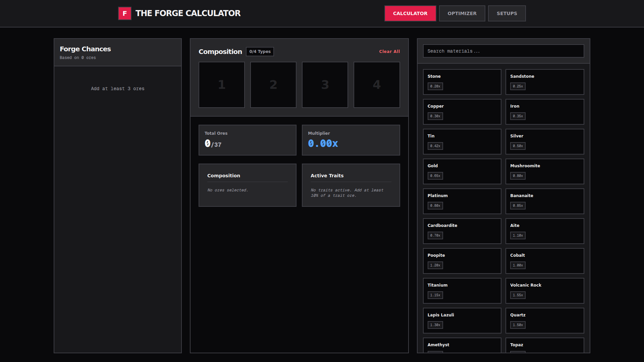The height and width of the screenshot is (362, 644).
Task: Select composition slot 1
Action: click(221, 84)
